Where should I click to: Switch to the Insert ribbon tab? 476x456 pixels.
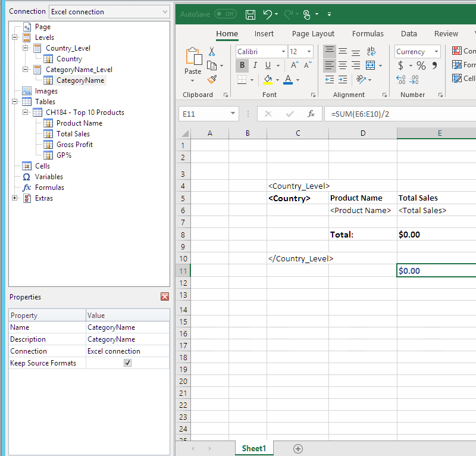point(264,34)
